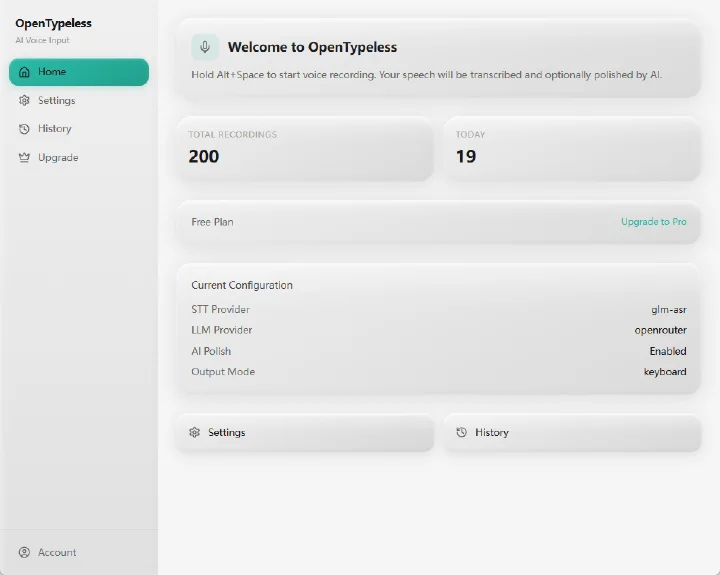Go to Settings from the sidebar
This screenshot has width=720, height=575.
79,101
